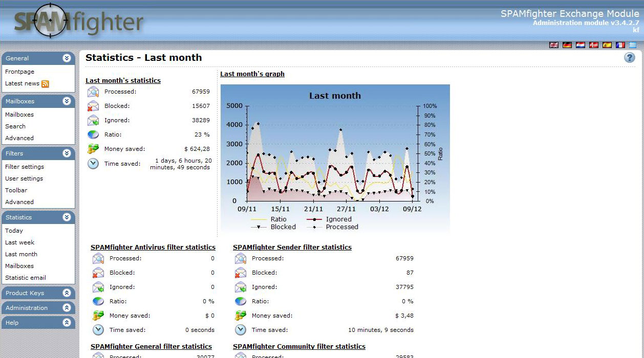Select the blocked count '15607'
The height and width of the screenshot is (358, 644).
click(201, 106)
